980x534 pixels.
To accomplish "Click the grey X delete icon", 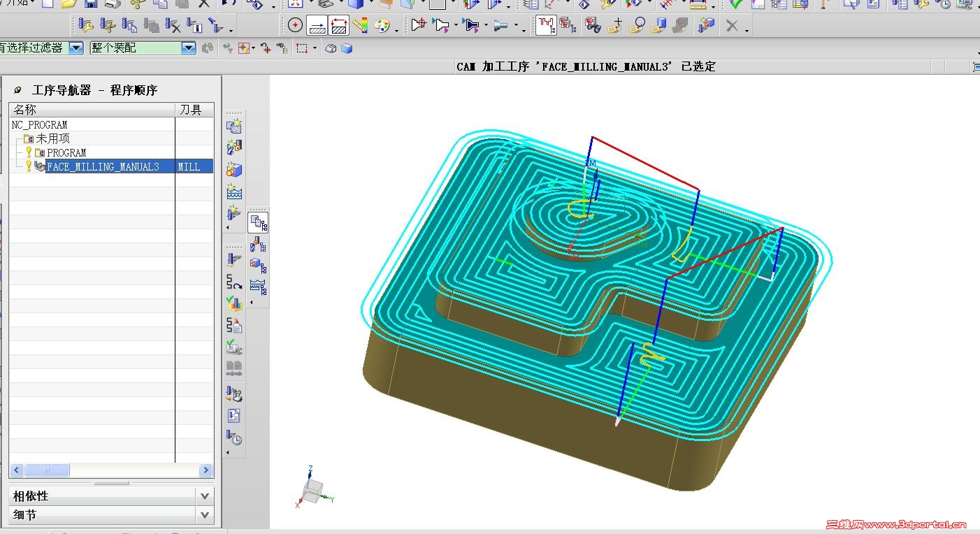I will 732,26.
